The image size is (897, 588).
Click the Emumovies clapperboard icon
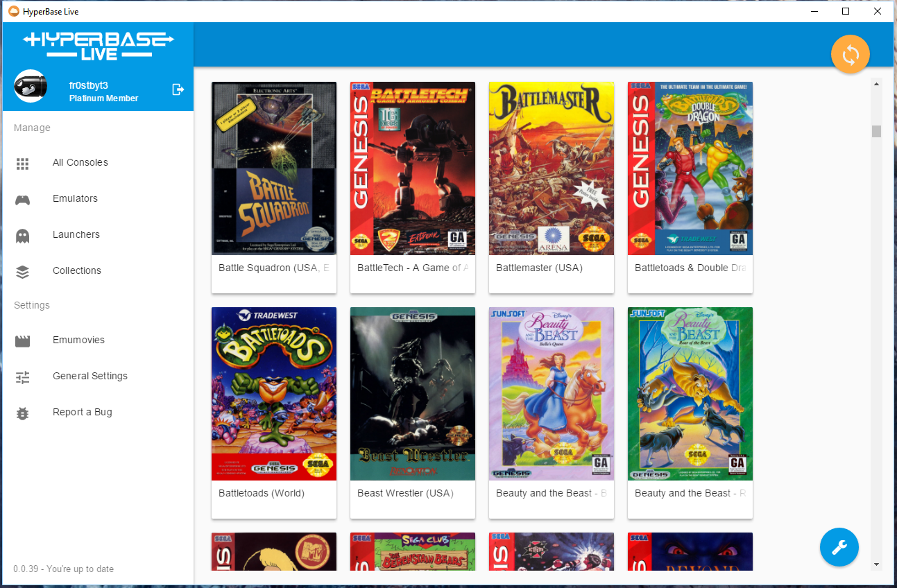click(x=23, y=341)
